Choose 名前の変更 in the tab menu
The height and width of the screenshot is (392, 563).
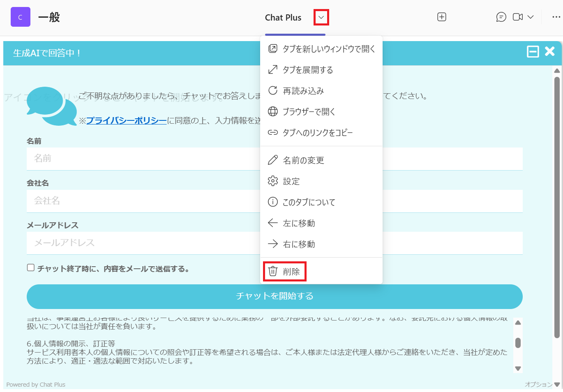[303, 160]
